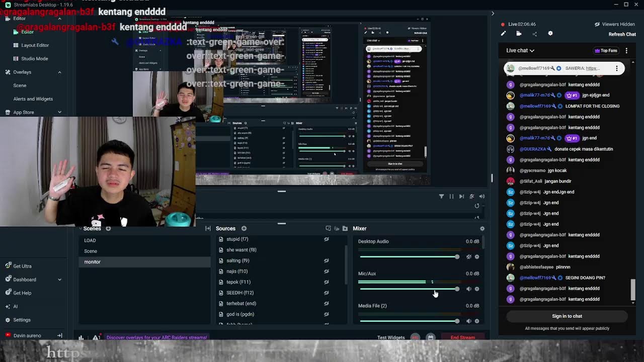Click the replay buffer save icon

[430, 338]
